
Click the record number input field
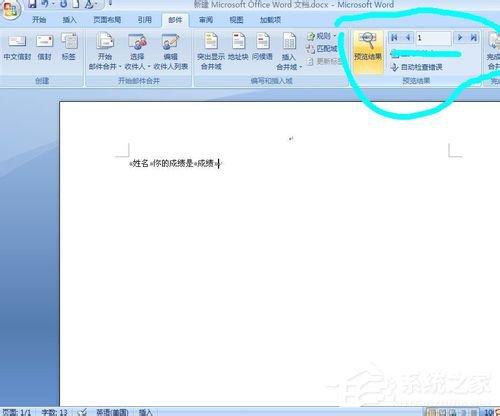pyautogui.click(x=433, y=38)
